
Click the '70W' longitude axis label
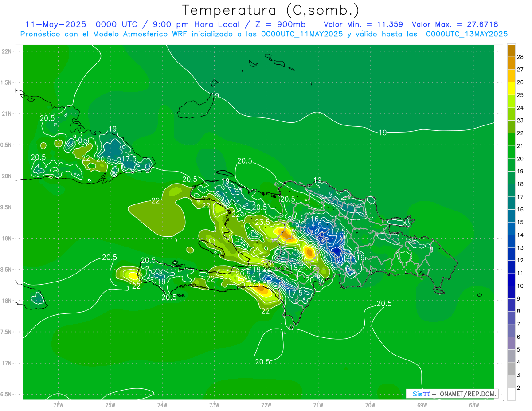coord(370,405)
